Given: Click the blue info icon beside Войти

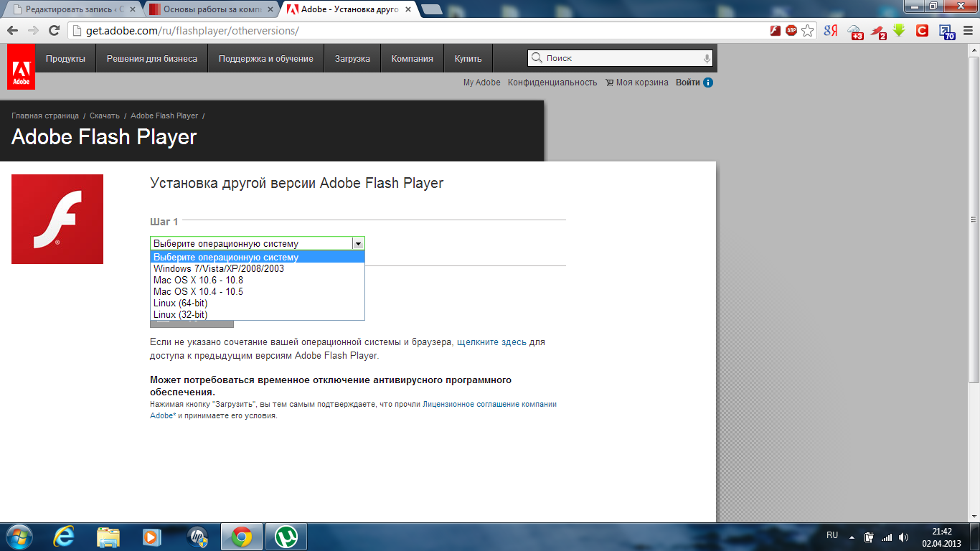Looking at the screenshot, I should tap(708, 83).
